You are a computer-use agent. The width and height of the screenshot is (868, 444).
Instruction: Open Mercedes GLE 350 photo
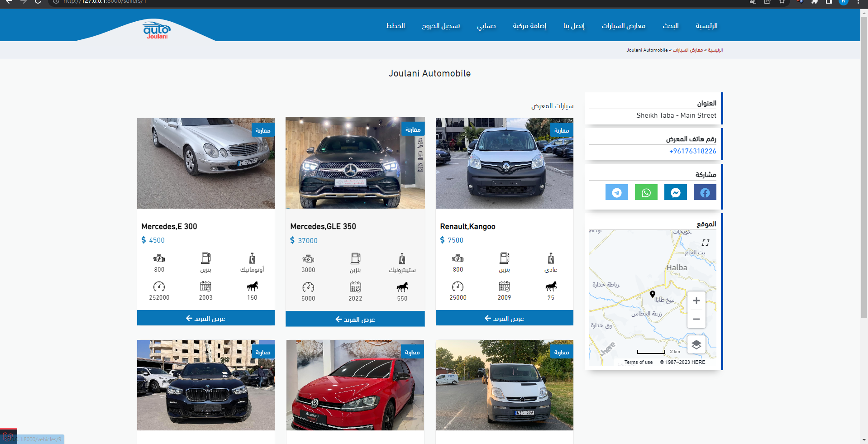coord(355,163)
